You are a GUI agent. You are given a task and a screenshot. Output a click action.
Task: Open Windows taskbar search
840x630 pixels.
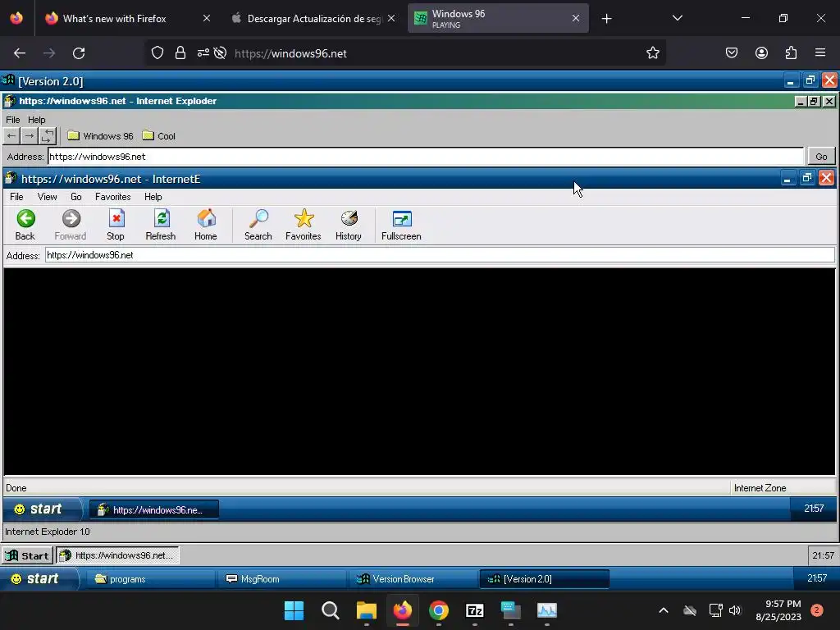[x=330, y=610]
